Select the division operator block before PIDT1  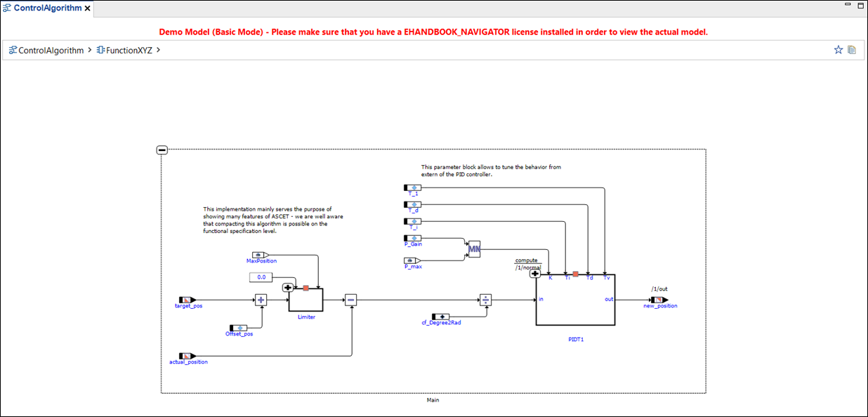click(x=486, y=298)
